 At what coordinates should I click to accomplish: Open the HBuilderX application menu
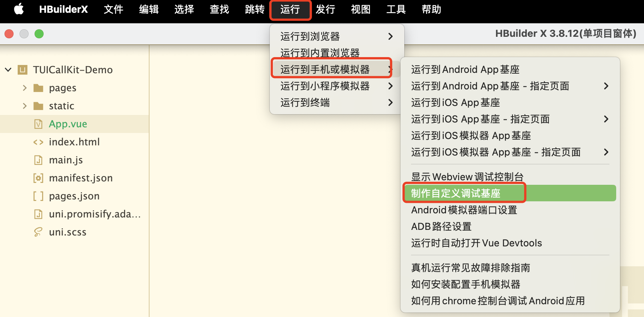63,9
